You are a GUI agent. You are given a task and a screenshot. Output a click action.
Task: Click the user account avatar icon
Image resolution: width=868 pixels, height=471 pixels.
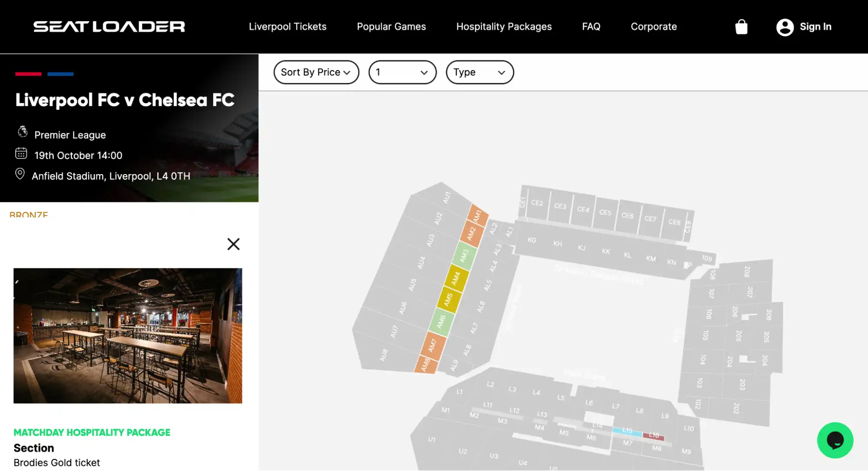pos(785,26)
